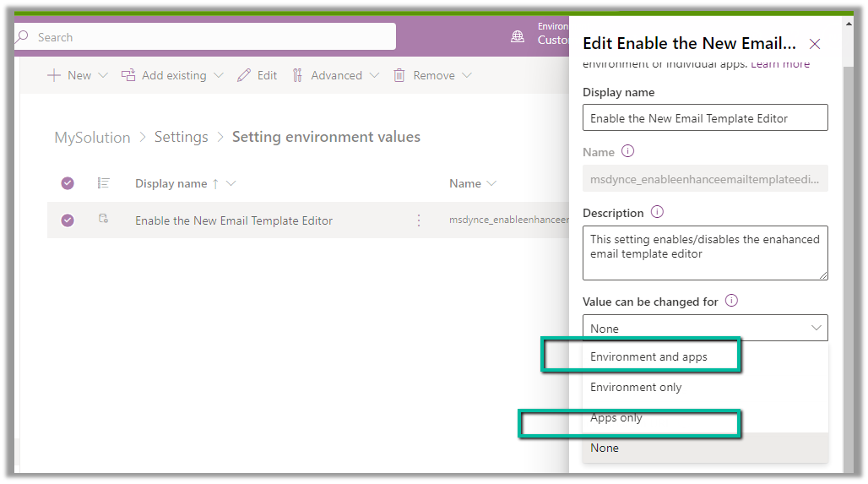Open the more options ellipsis on row
Screen dimensions: 868x484
[x=419, y=220]
